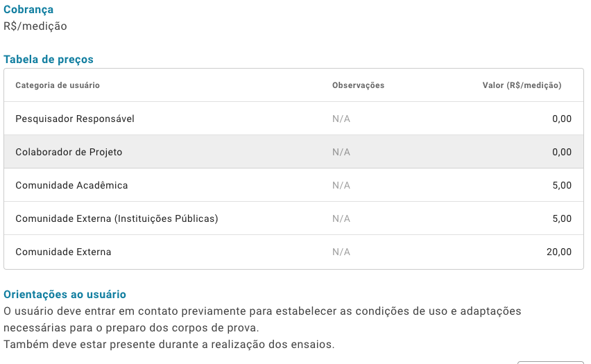Image resolution: width=591 pixels, height=364 pixels.
Task: Click the Comunidade Acadêmica category cell
Action: 71,185
